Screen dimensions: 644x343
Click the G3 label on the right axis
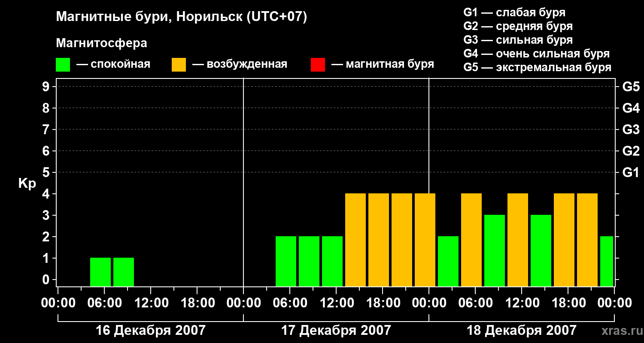click(631, 129)
